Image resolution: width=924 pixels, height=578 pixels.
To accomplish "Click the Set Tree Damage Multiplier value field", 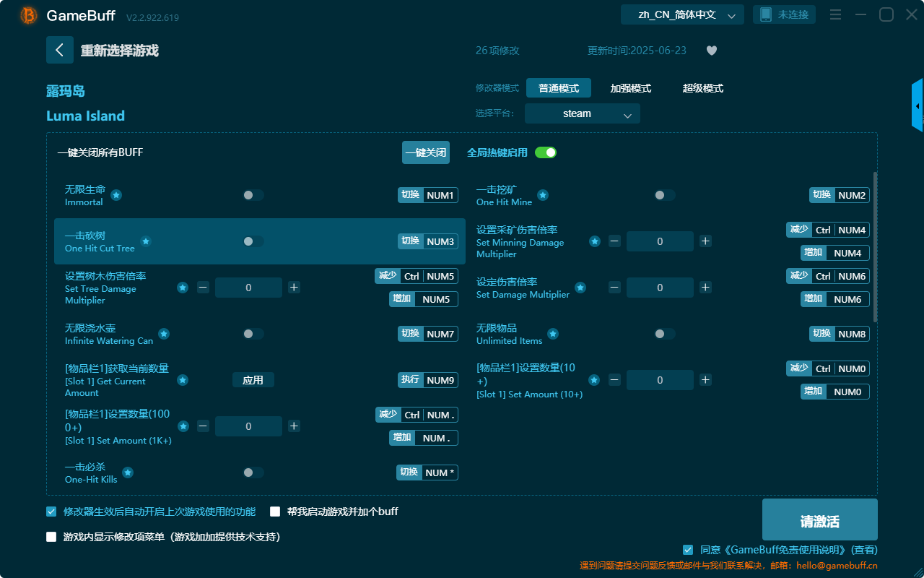I will tap(248, 287).
